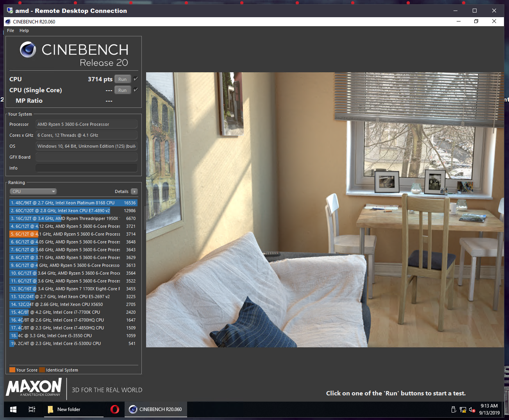Select the highlighted rank 5 row scoring 3714
The width and height of the screenshot is (509, 420).
click(73, 234)
